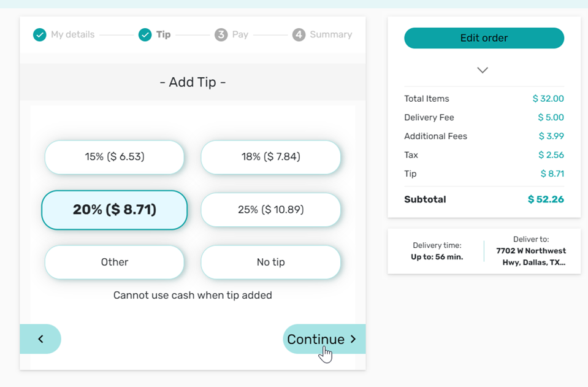Click Continue to proceed
Screen dimensions: 588x387
(x=323, y=339)
